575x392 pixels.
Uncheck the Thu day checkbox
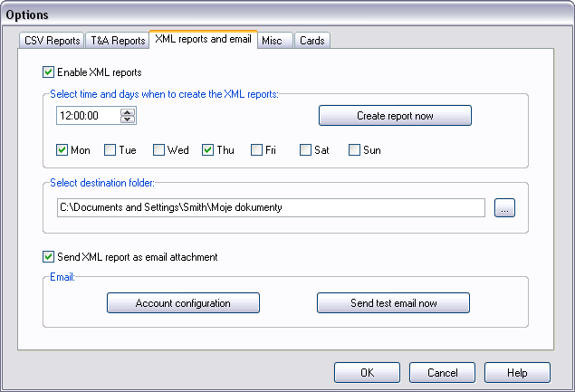[208, 150]
